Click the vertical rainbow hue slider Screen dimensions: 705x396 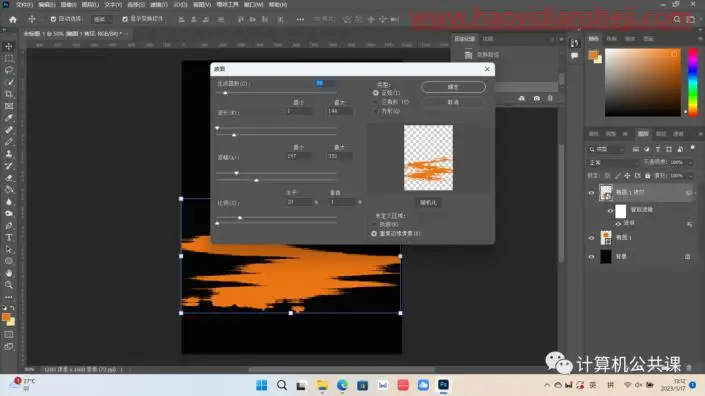tap(693, 82)
